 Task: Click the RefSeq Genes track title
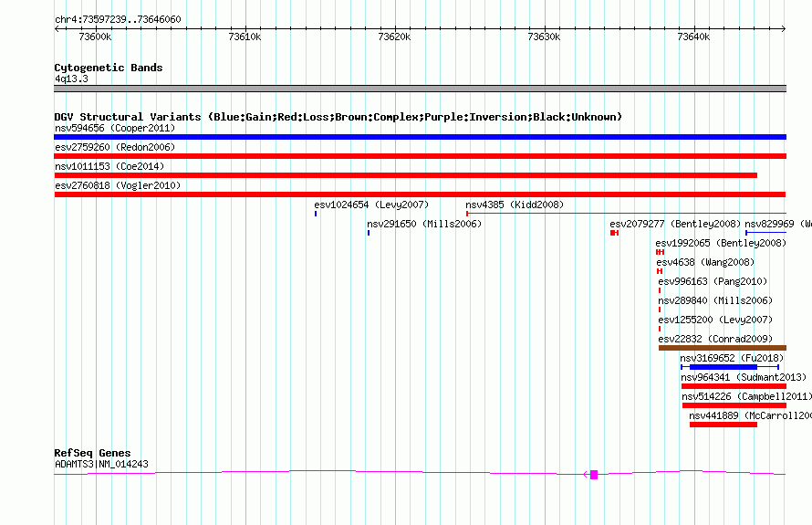pos(92,453)
